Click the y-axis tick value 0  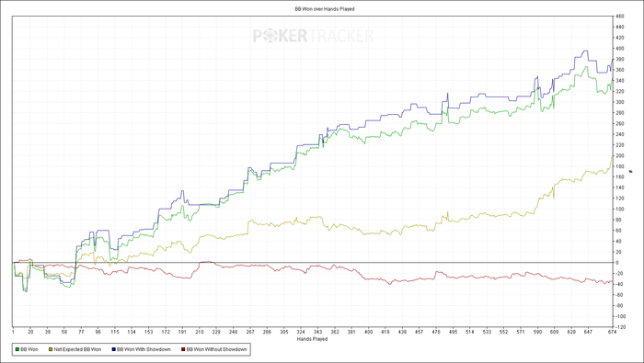[x=617, y=263]
